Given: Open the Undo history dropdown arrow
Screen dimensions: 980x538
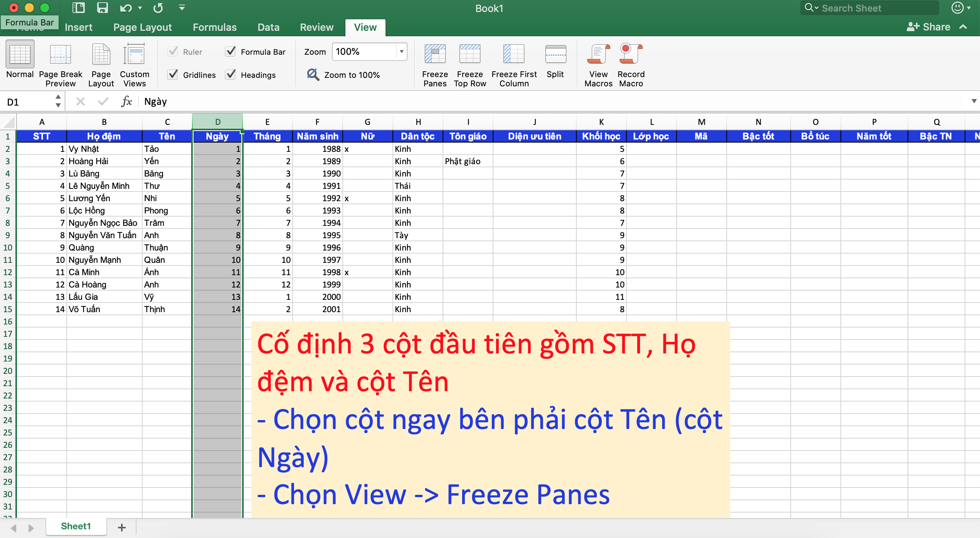Looking at the screenshot, I should click(140, 8).
